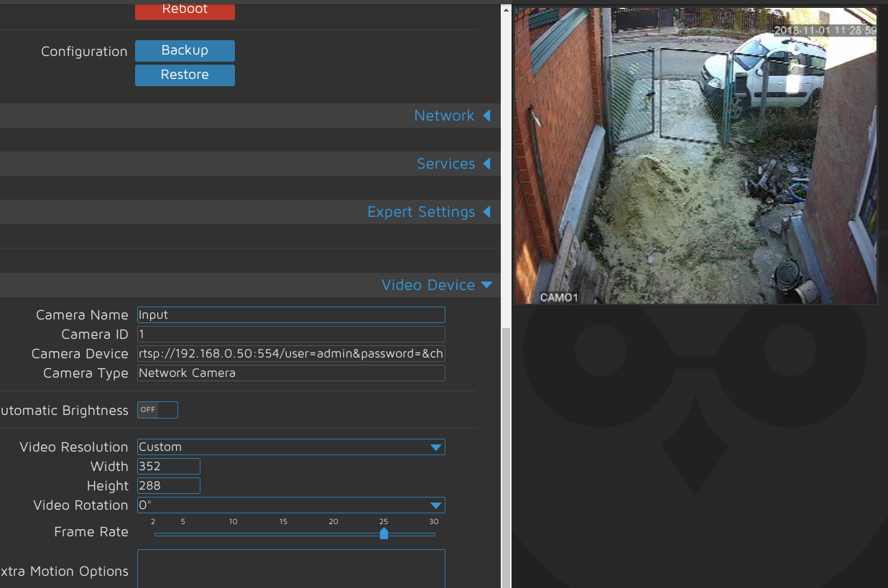Select the video Width field

click(x=168, y=466)
